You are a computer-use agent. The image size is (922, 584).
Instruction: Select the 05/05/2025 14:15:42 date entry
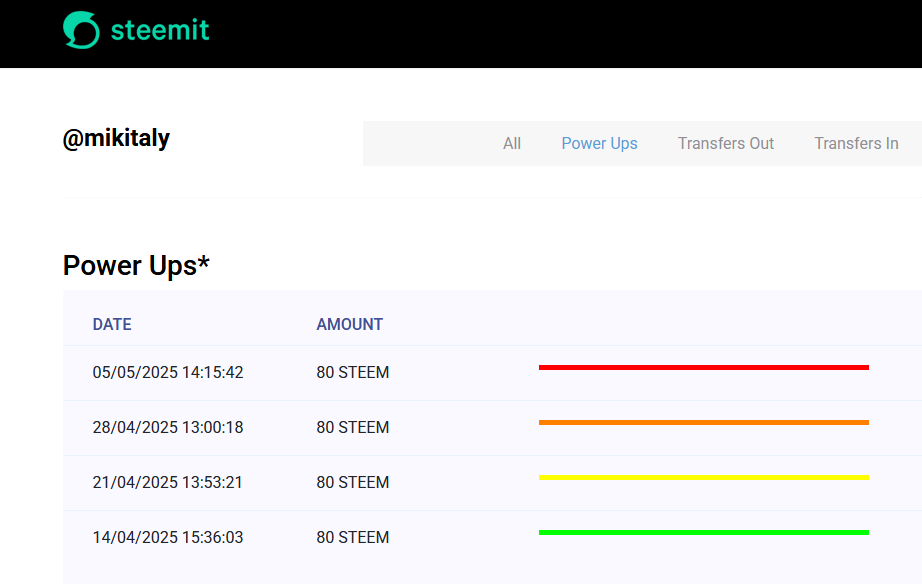click(x=168, y=372)
